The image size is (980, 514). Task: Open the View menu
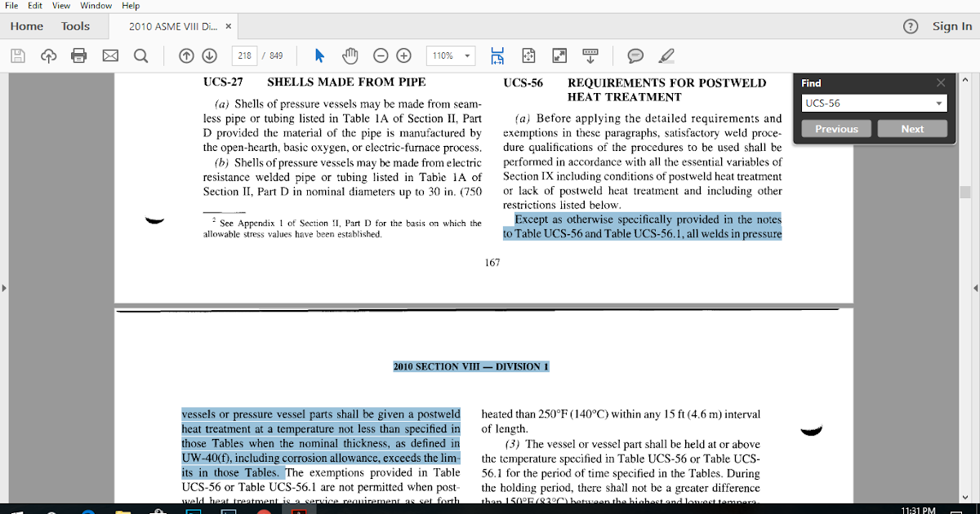pyautogui.click(x=61, y=6)
